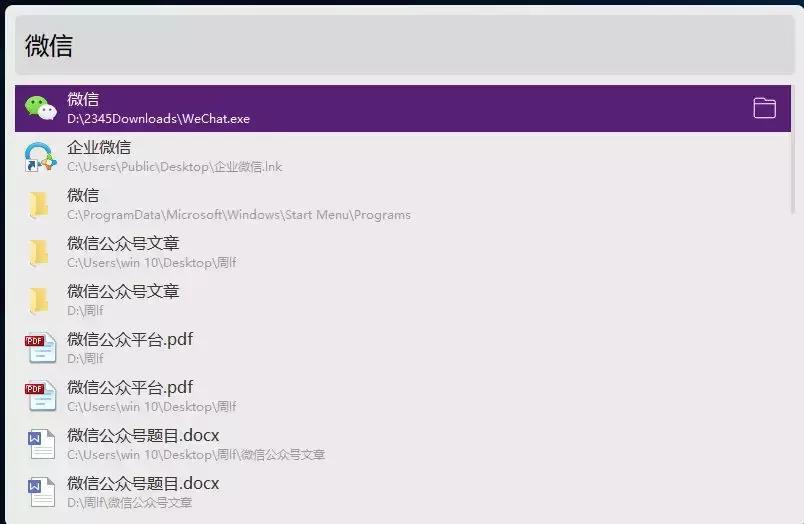The height and width of the screenshot is (524, 804).
Task: Click path C:\Users\Public\Desktop\企业微信.lnk
Action: (x=175, y=167)
